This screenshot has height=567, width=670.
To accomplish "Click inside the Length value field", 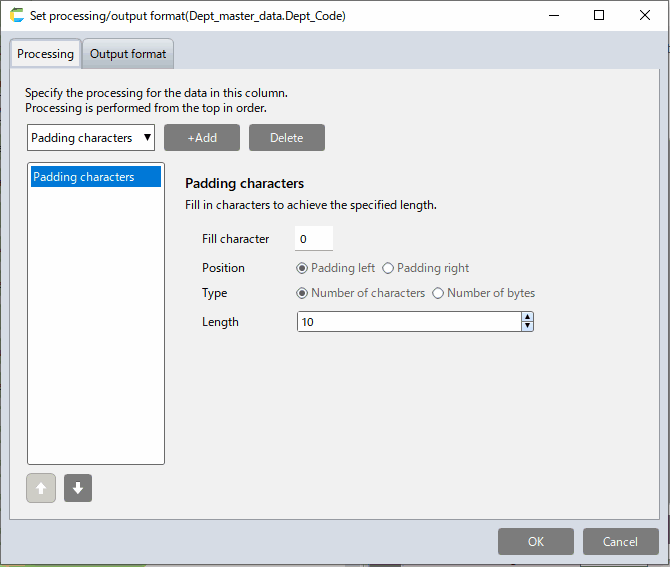I will point(408,322).
